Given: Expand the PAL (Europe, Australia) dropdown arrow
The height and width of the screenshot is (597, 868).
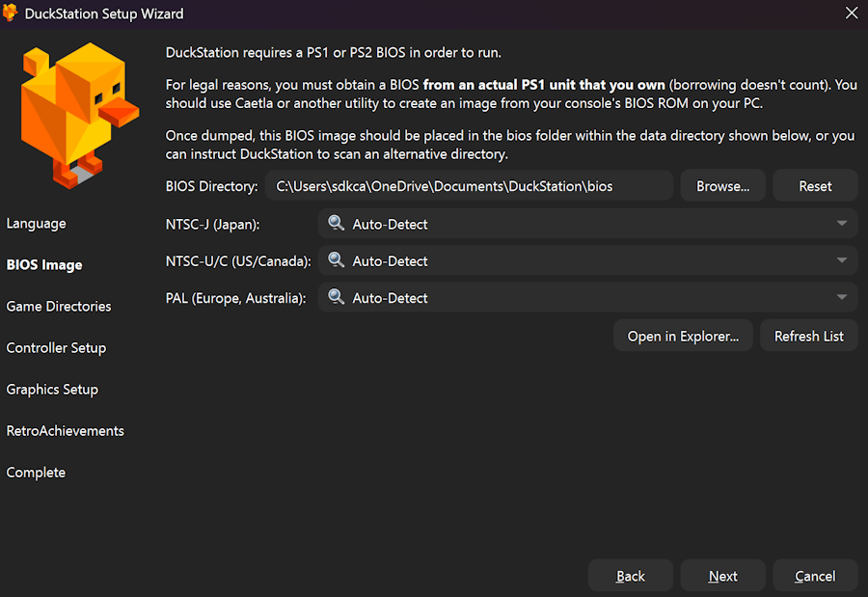Looking at the screenshot, I should click(842, 298).
